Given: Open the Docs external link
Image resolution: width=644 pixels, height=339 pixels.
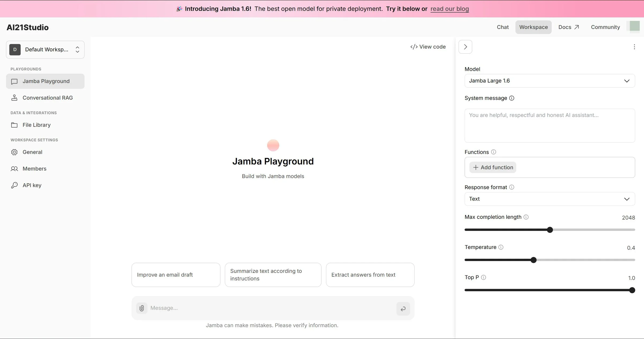Looking at the screenshot, I should pyautogui.click(x=569, y=27).
